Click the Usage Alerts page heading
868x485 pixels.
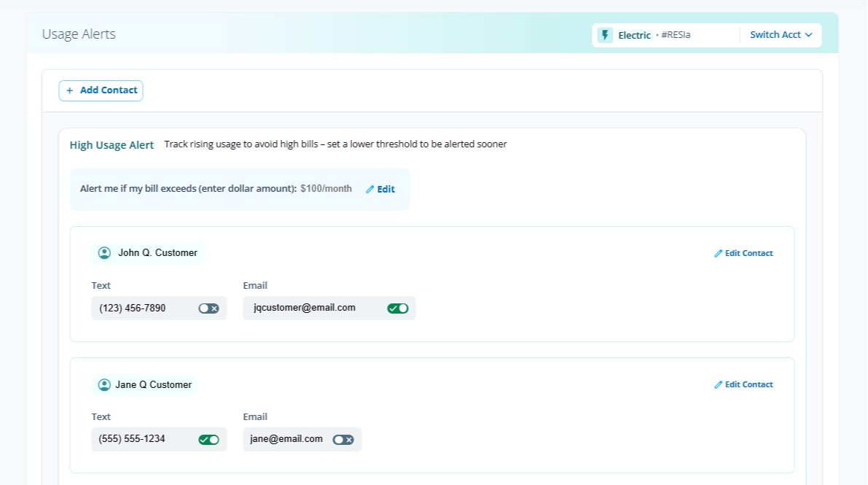pos(79,34)
